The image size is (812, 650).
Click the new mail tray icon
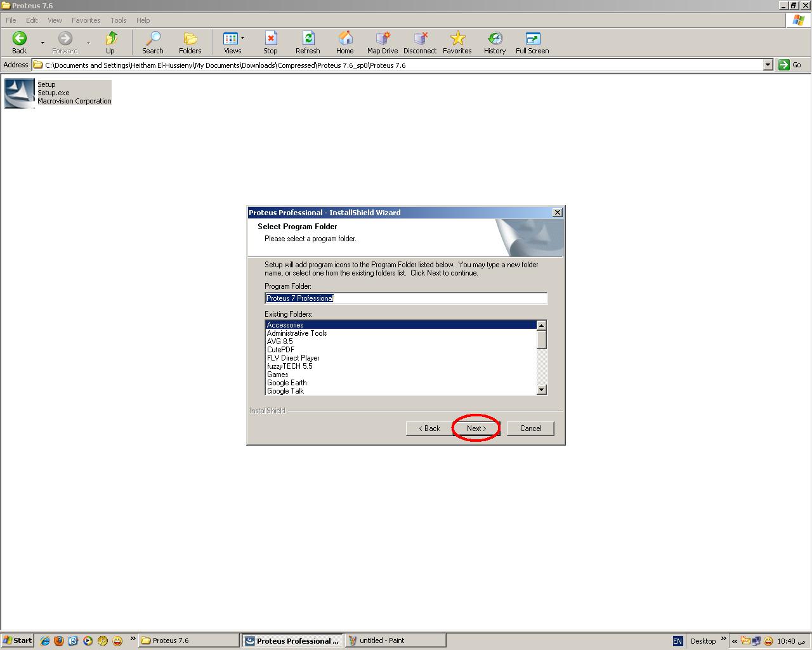745,641
